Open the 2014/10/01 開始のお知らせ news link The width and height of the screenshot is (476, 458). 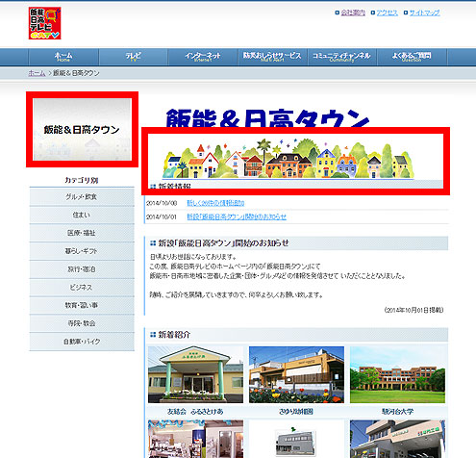(x=237, y=216)
